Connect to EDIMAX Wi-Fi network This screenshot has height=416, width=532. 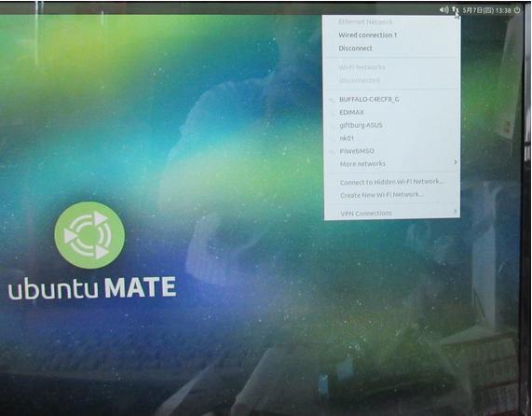pos(392,112)
